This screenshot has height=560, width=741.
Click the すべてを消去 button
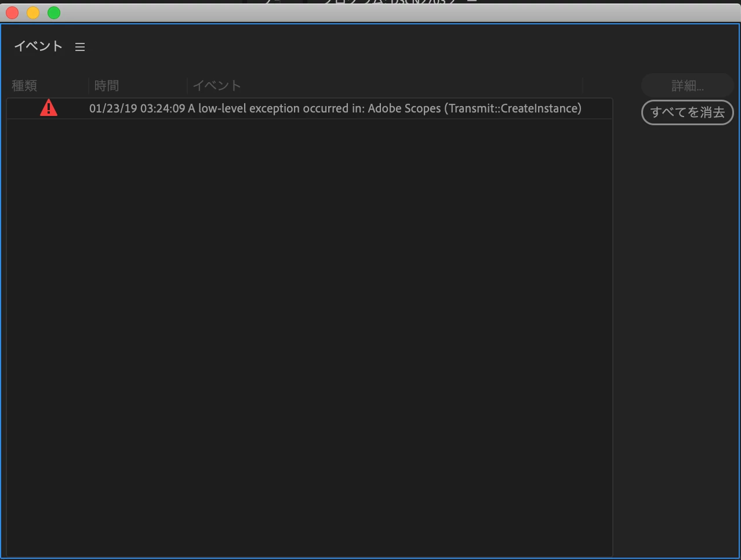(687, 112)
